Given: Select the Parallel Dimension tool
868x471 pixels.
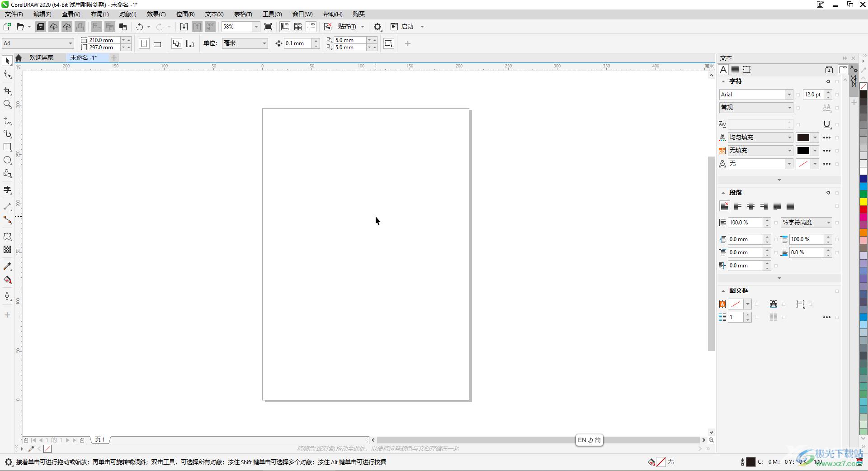Looking at the screenshot, I should [x=7, y=207].
